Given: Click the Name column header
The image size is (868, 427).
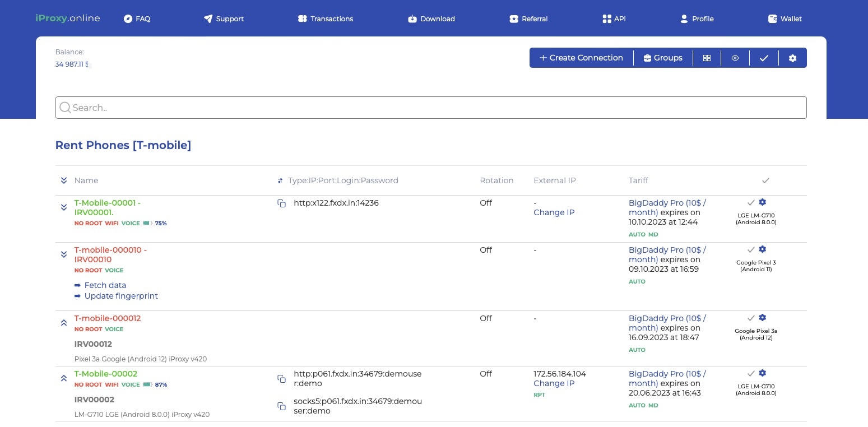Looking at the screenshot, I should tap(86, 180).
